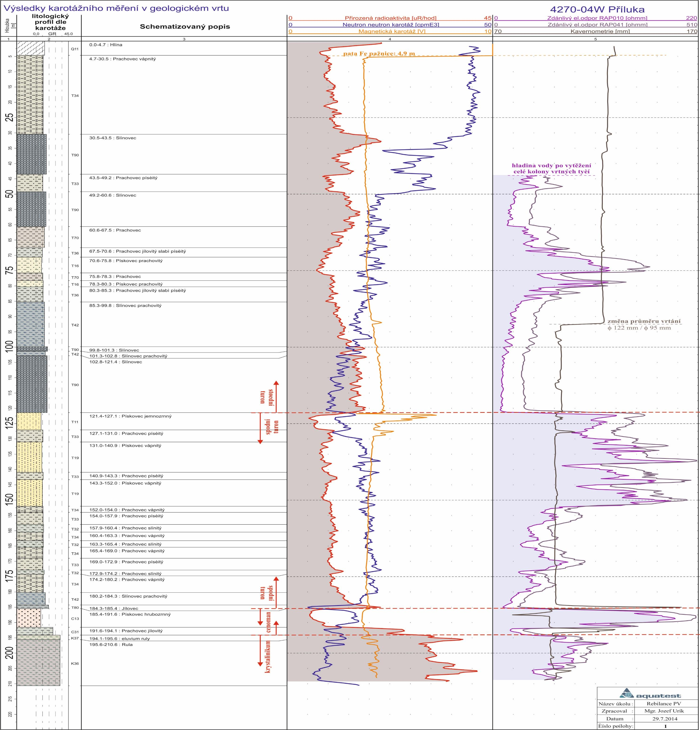
Task: Click the 'Název úkolu :' label
Action: pos(616,704)
